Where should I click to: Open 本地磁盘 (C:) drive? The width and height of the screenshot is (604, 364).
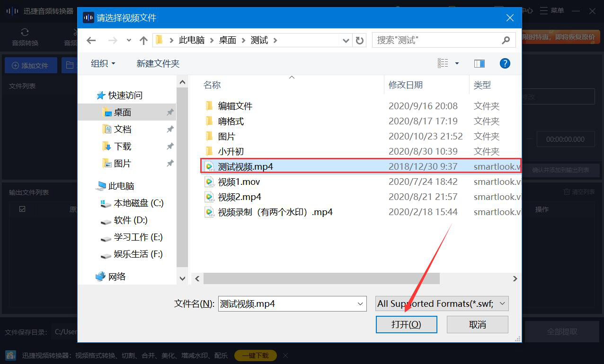tap(139, 203)
